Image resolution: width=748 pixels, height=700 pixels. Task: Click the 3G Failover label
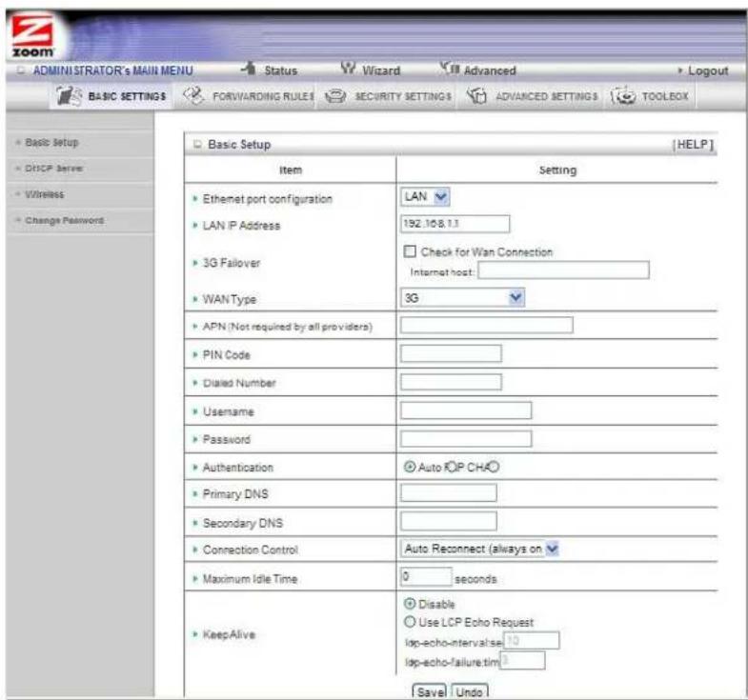[x=232, y=263]
